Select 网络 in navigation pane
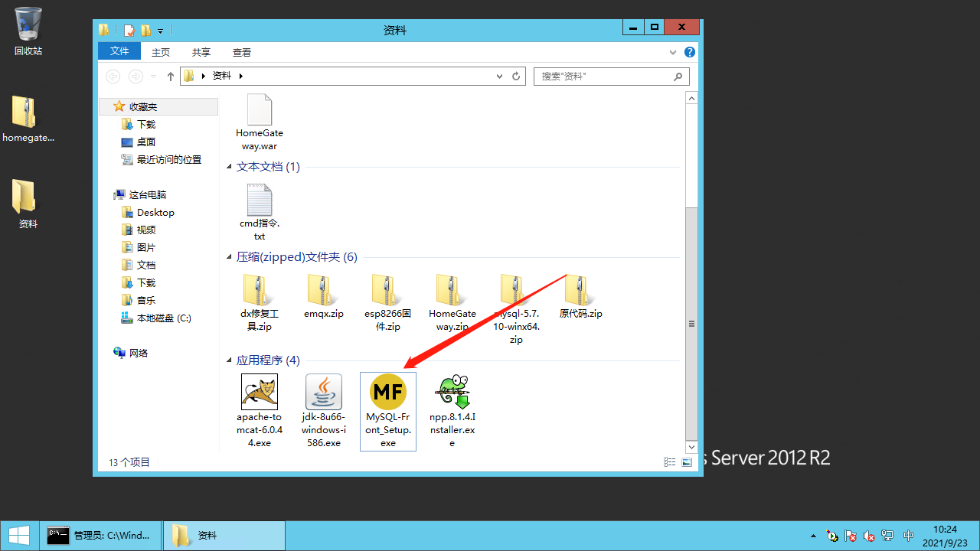The width and height of the screenshot is (980, 551). pos(130,353)
